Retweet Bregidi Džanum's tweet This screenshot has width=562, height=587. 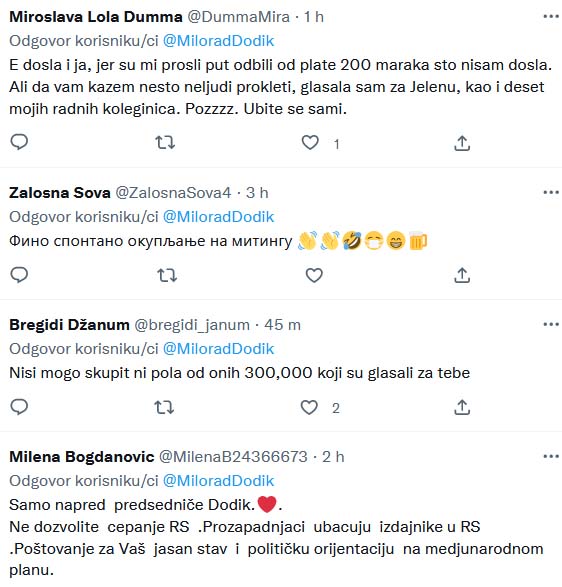coord(164,407)
